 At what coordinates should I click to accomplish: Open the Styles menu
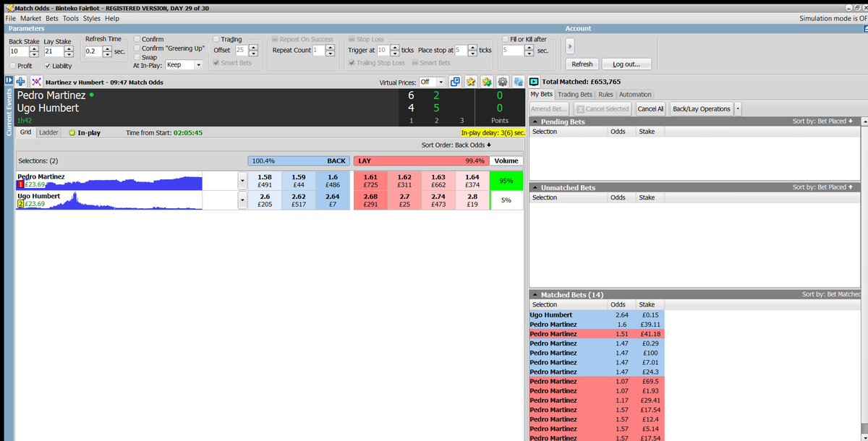tap(92, 18)
